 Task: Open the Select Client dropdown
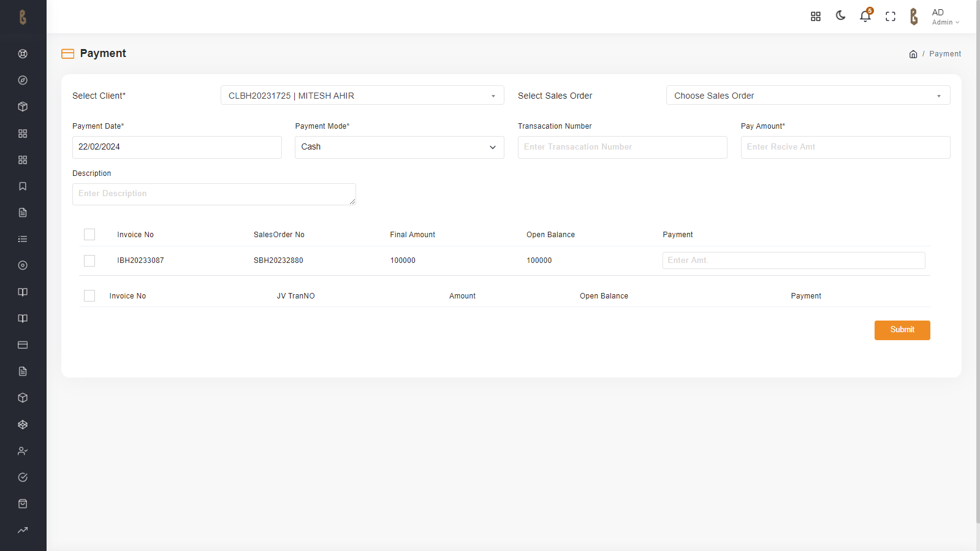point(362,96)
